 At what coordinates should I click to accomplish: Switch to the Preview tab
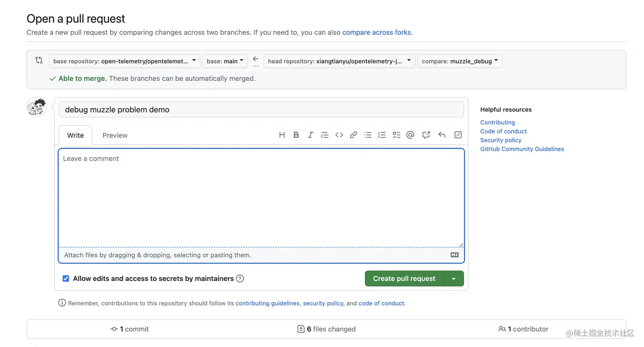115,135
